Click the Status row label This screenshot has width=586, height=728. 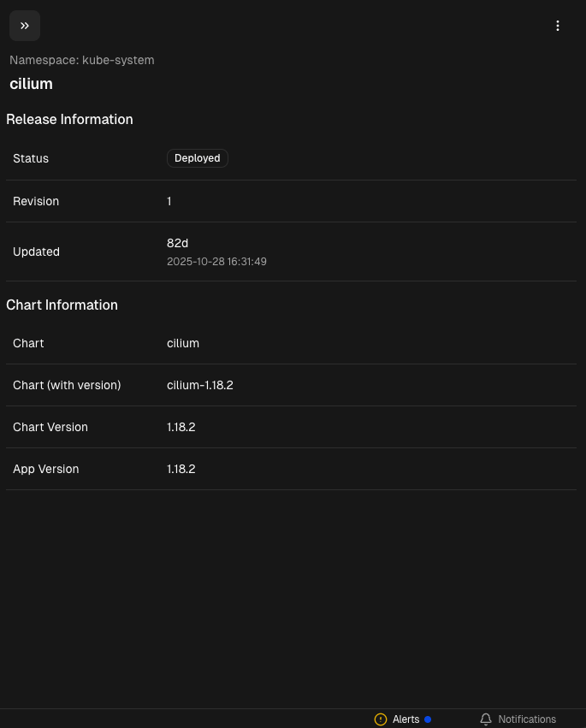click(x=31, y=158)
